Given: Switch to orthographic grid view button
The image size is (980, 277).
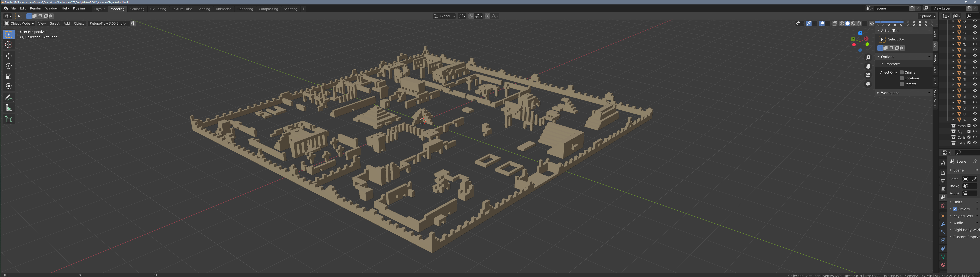Looking at the screenshot, I should (868, 84).
